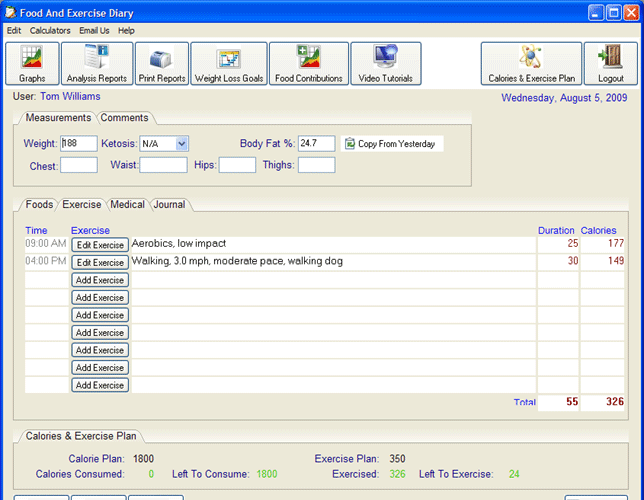
Task: Click Copy From Yesterday
Action: [392, 144]
